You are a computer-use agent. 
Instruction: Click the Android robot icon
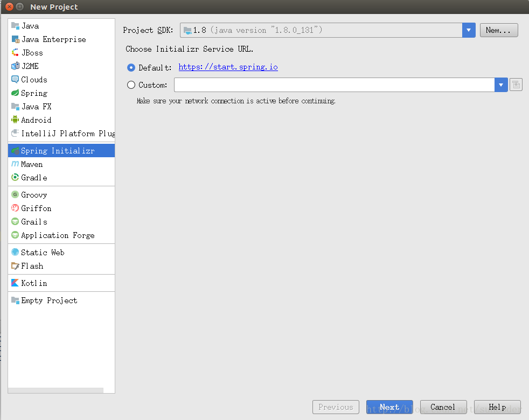[15, 120]
